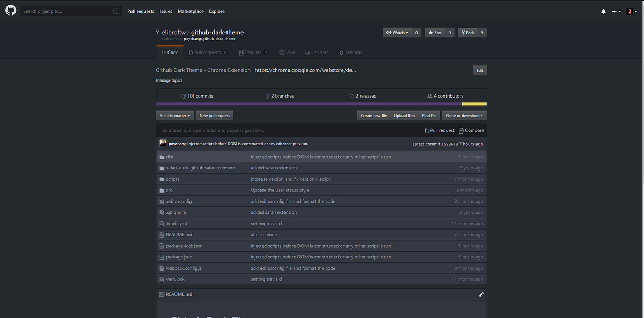This screenshot has height=318, width=644.
Task: Switch to the Insights tab
Action: pyautogui.click(x=317, y=53)
